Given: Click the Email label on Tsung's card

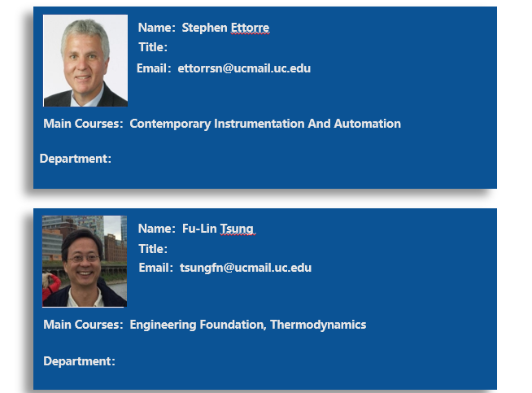Looking at the screenshot, I should pos(155,268).
